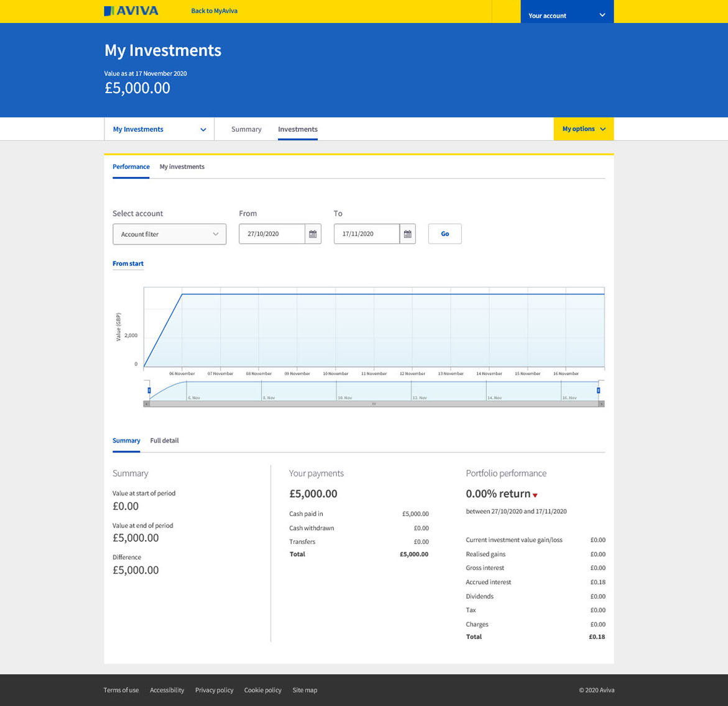728x706 pixels.
Task: Select the Investments tab
Action: [x=298, y=129]
